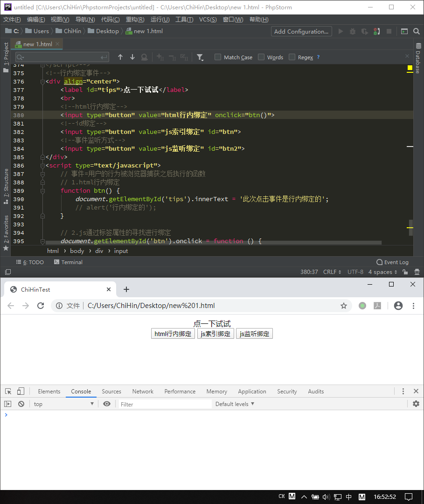This screenshot has width=424, height=504.
Task: Collapse the div fold at line 376
Action: (x=42, y=82)
